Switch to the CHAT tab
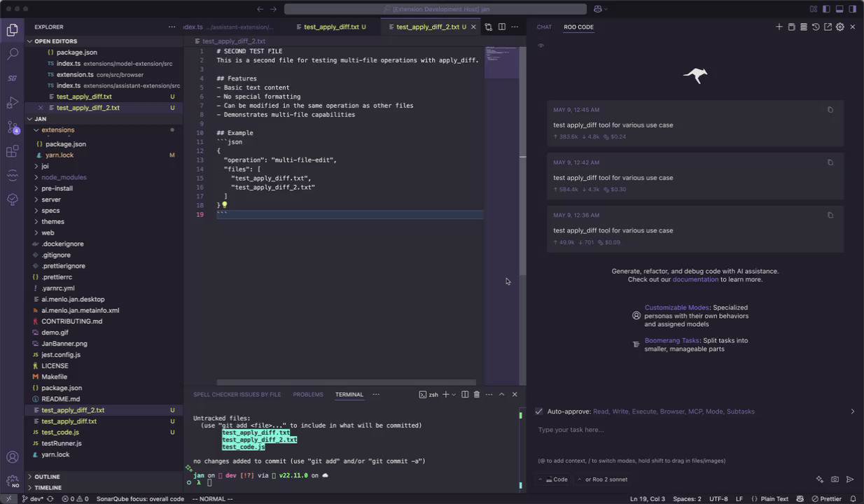This screenshot has width=864, height=504. (544, 27)
